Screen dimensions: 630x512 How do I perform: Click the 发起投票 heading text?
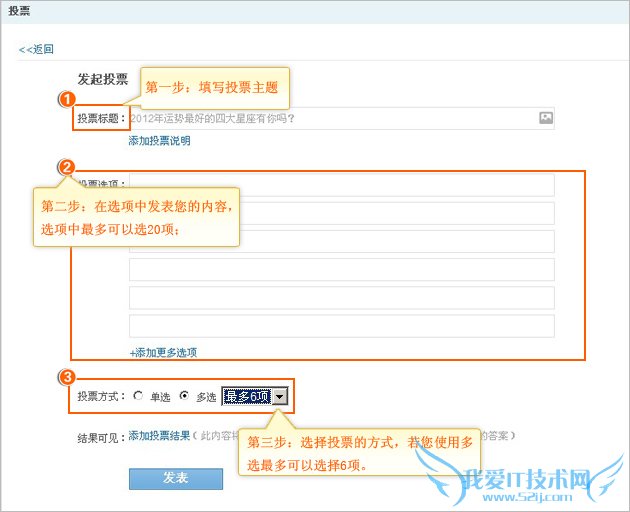(x=103, y=79)
